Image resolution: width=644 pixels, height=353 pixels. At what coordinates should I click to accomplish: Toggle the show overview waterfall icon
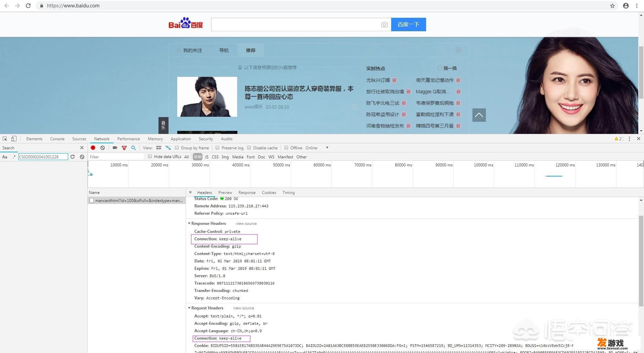[168, 148]
